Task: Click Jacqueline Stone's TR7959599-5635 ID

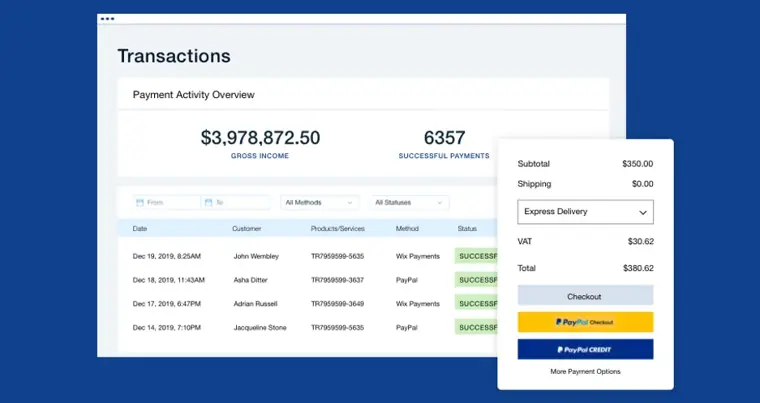Action: (x=337, y=327)
